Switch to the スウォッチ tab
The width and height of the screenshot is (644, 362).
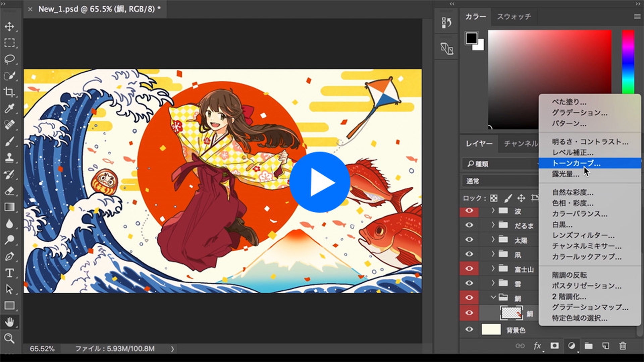tap(514, 16)
